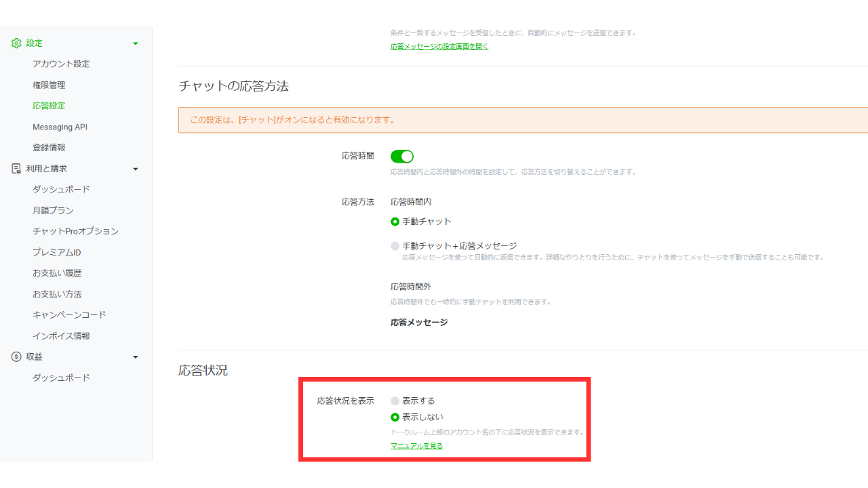Click the billing icon beside 利用と請求
The width and height of the screenshot is (868, 488).
pos(16,169)
